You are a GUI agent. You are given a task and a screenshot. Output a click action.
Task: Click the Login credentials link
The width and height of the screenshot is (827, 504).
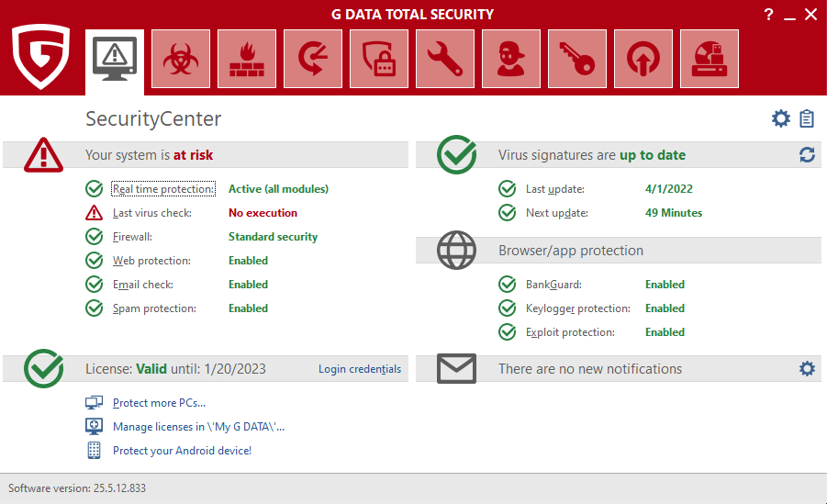(x=359, y=369)
